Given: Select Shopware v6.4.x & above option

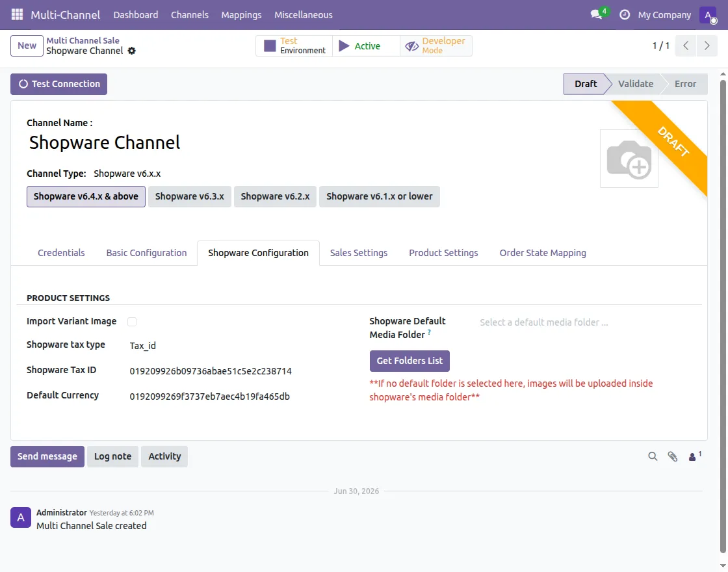Looking at the screenshot, I should [x=86, y=196].
